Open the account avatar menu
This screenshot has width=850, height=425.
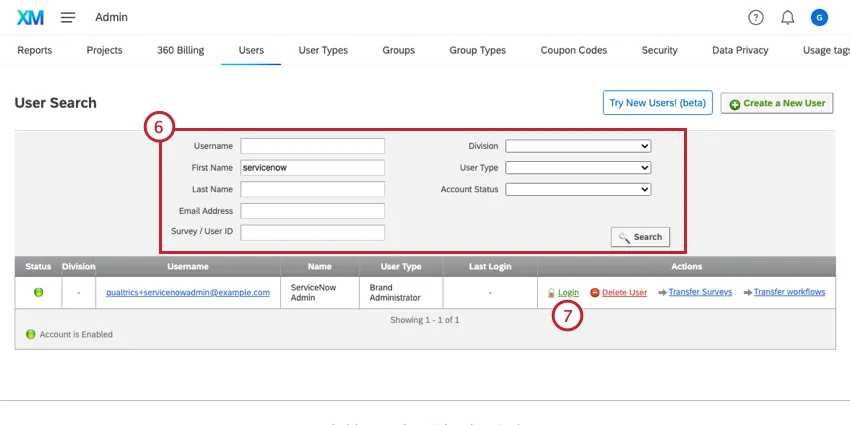[819, 17]
